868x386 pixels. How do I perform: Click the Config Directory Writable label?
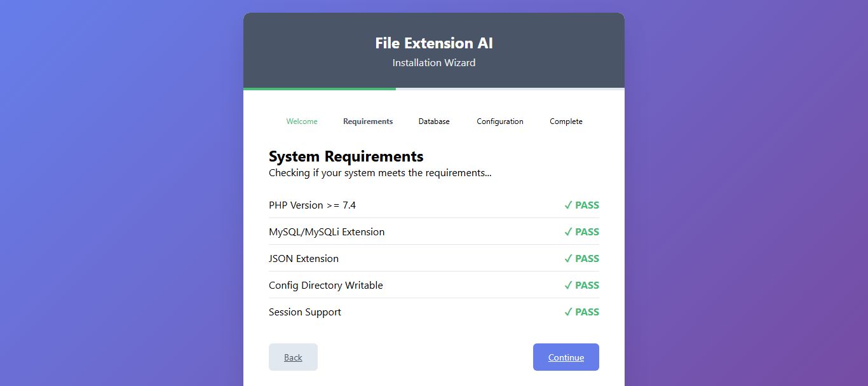pyautogui.click(x=326, y=286)
